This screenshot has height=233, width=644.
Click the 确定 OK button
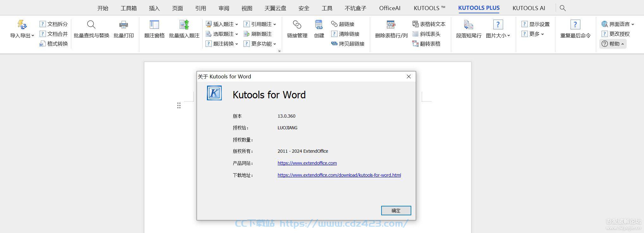[x=396, y=211]
